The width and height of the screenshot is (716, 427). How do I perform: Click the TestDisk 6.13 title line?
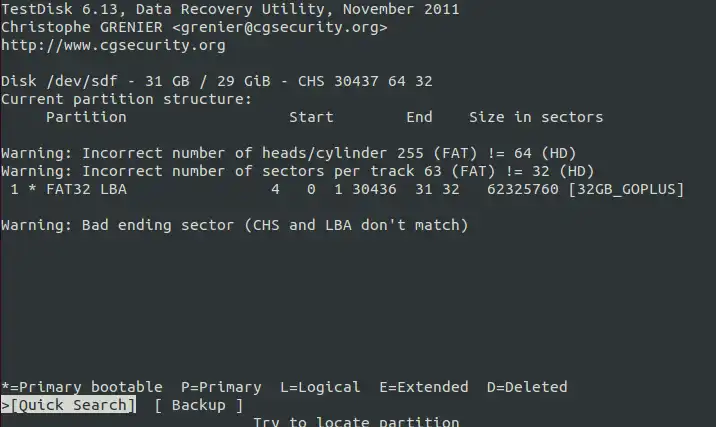tap(230, 9)
